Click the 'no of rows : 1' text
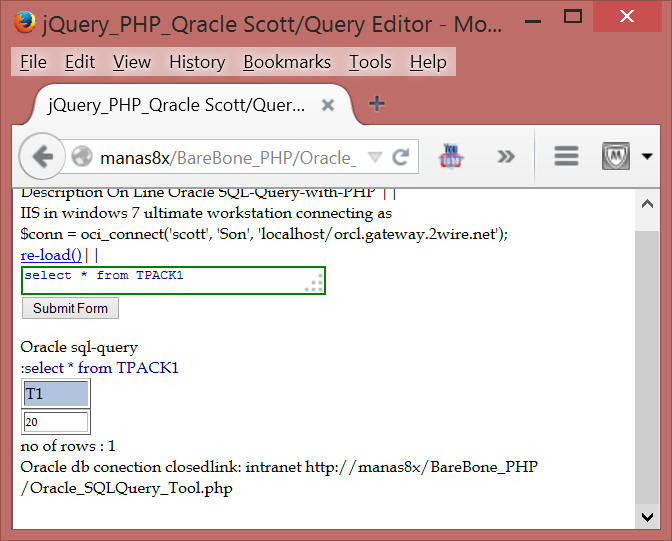The width and height of the screenshot is (672, 541). pyautogui.click(x=68, y=446)
